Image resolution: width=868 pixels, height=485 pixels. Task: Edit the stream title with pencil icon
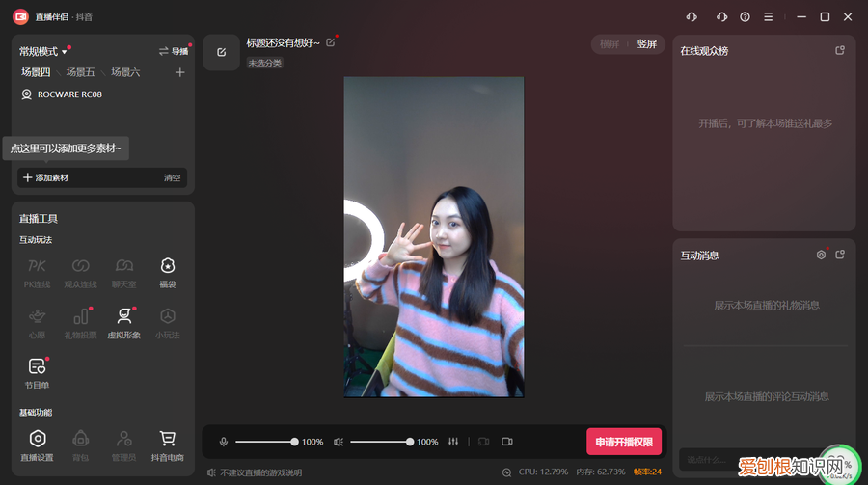(x=331, y=42)
